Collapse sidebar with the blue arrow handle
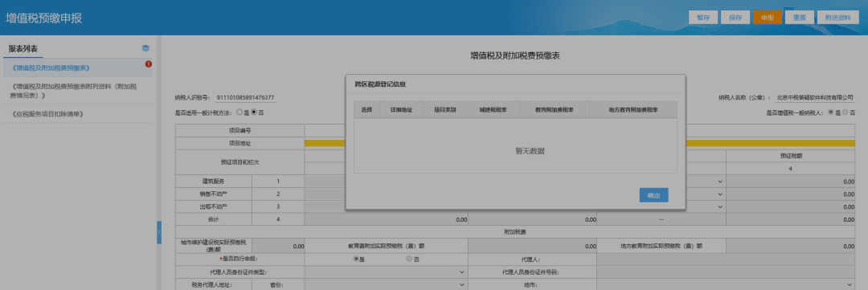This screenshot has height=290, width=868. pos(159,232)
